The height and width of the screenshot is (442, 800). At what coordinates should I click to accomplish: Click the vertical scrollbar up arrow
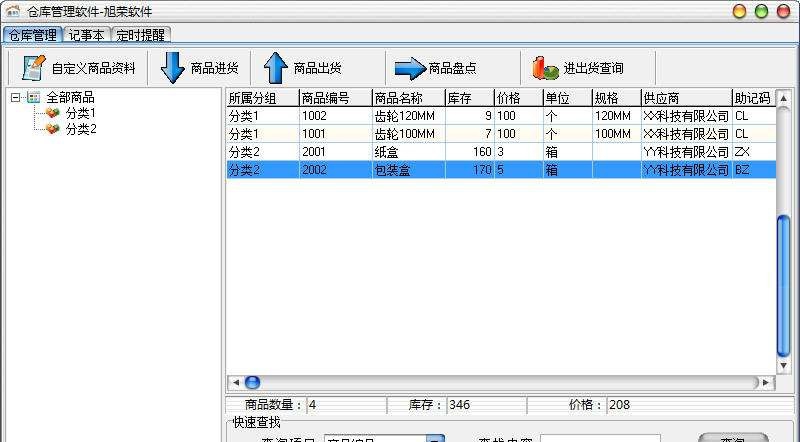784,98
